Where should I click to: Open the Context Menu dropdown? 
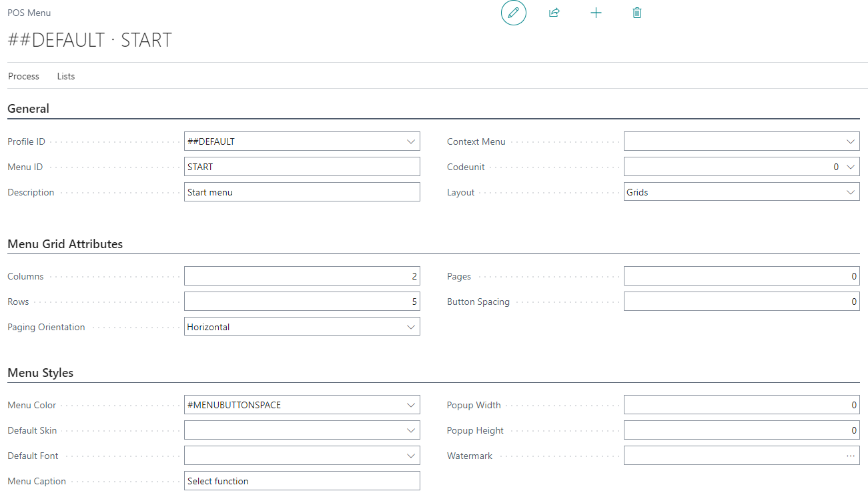pos(850,141)
